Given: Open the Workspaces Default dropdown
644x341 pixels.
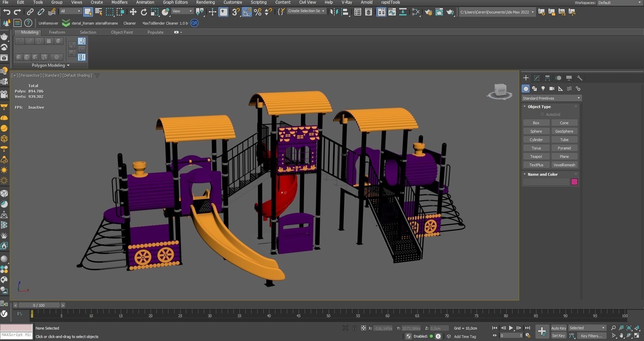Looking at the screenshot, I should (620, 3).
